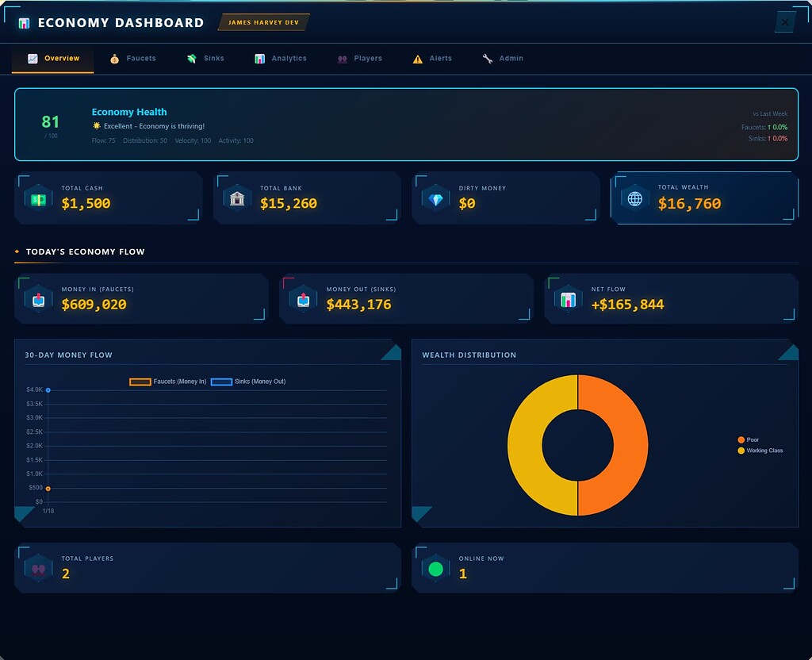Click the Sinks flying money icon
Image resolution: width=812 pixels, height=660 pixels.
pyautogui.click(x=192, y=59)
